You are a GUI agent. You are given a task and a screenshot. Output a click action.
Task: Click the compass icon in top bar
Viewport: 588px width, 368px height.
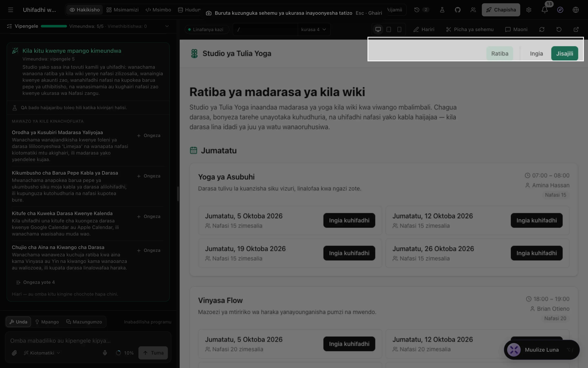click(x=560, y=10)
